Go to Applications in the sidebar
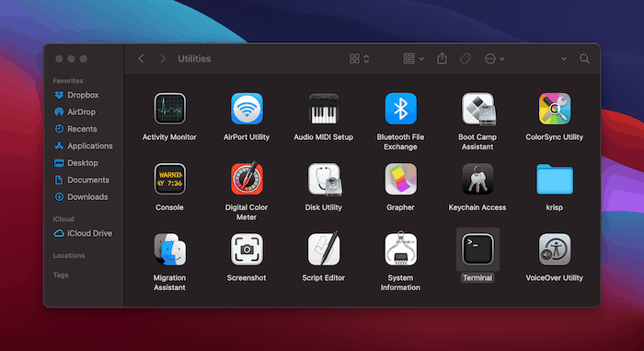The width and height of the screenshot is (644, 351). coord(84,146)
